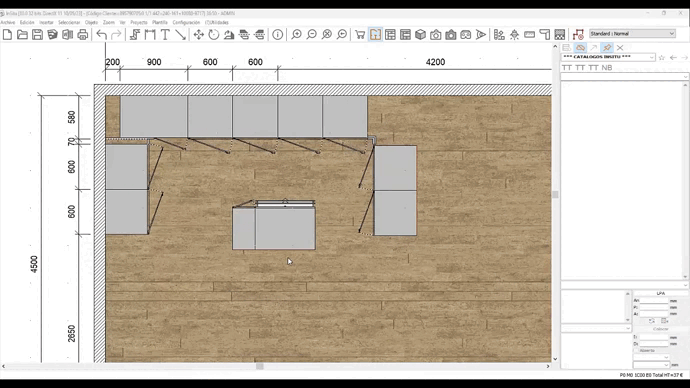Screen dimensions: 690x388
Task: Expand the CATALOGOS INSITU dropdown
Action: tap(608, 57)
